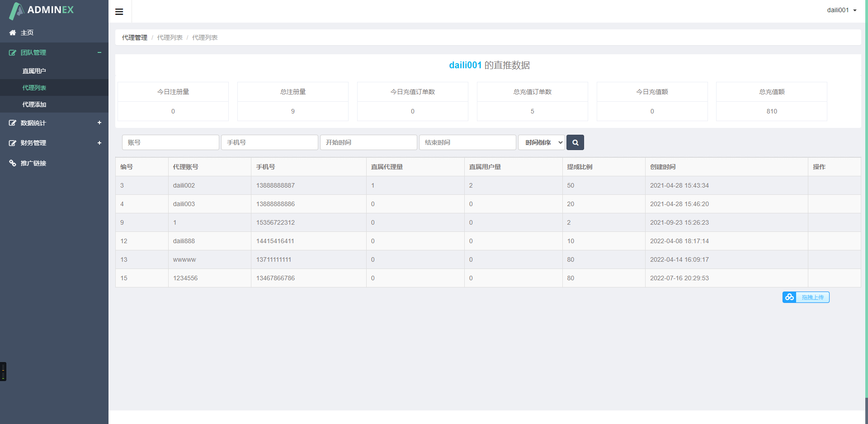Open 直属用户 in the sidebar

34,71
